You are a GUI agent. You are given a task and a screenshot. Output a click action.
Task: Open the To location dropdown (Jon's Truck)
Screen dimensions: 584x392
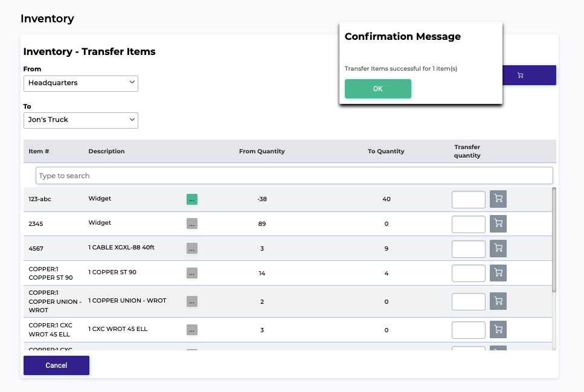pos(81,120)
